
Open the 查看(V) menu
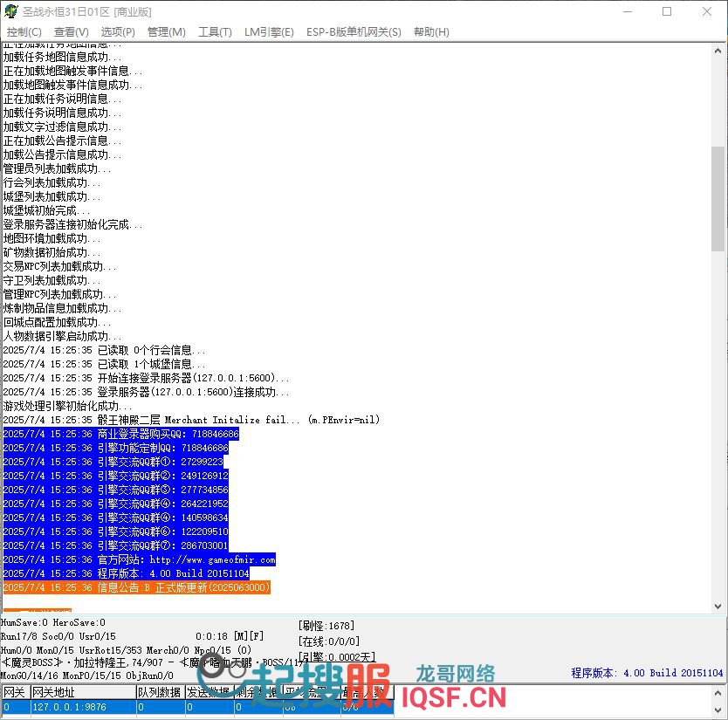71,32
